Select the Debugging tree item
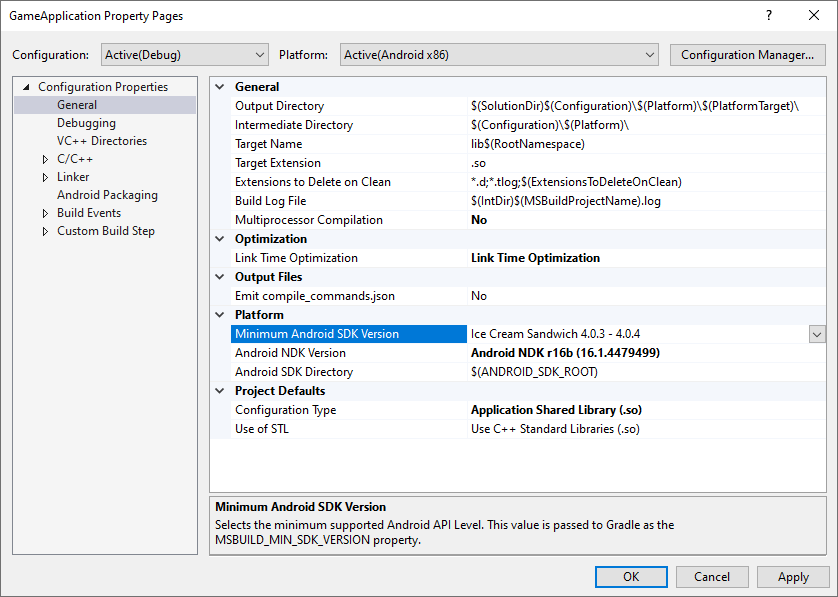 [86, 123]
